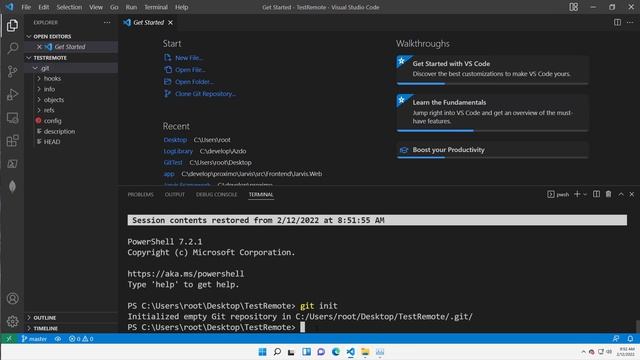Maximize the panel with up chevron
This screenshot has width=640, height=360.
621,194
